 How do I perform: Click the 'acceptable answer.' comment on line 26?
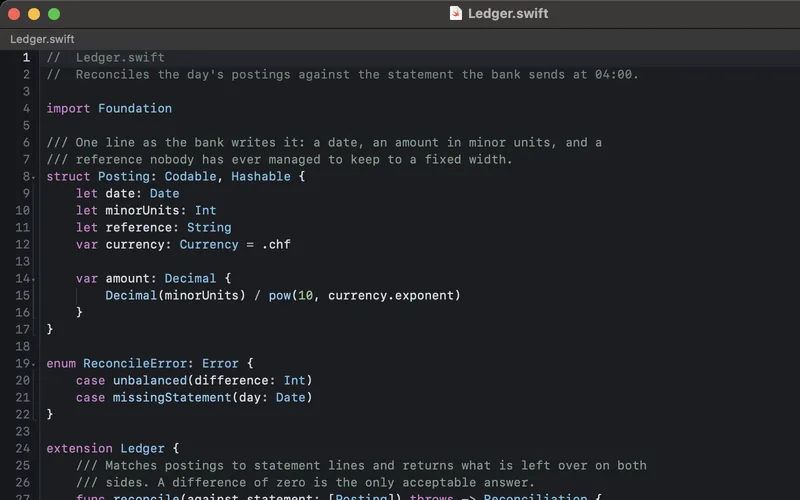coord(468,483)
